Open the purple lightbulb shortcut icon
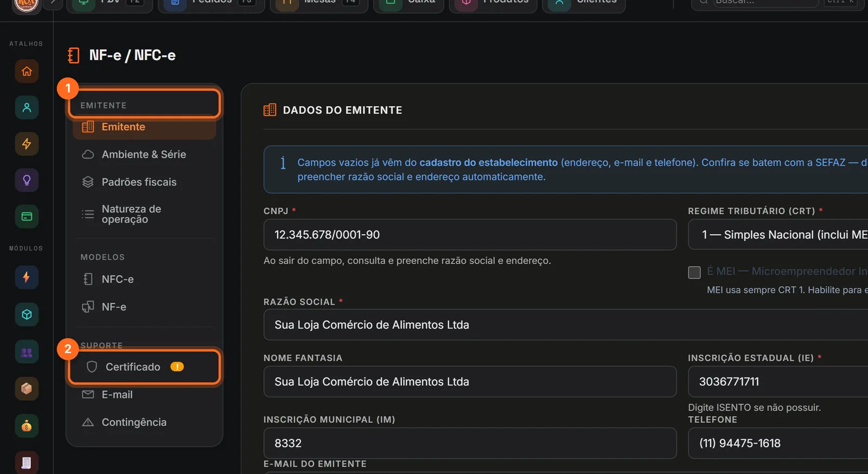 point(27,180)
